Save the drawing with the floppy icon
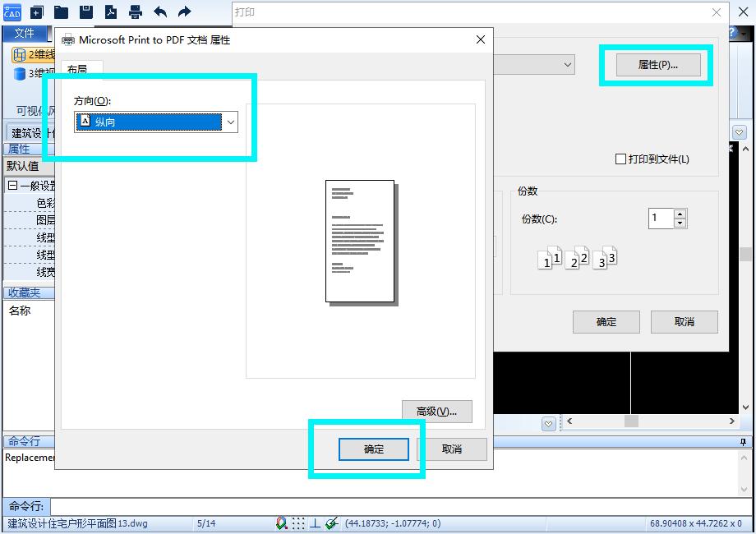Screen dimensions: 756x534 85,12
